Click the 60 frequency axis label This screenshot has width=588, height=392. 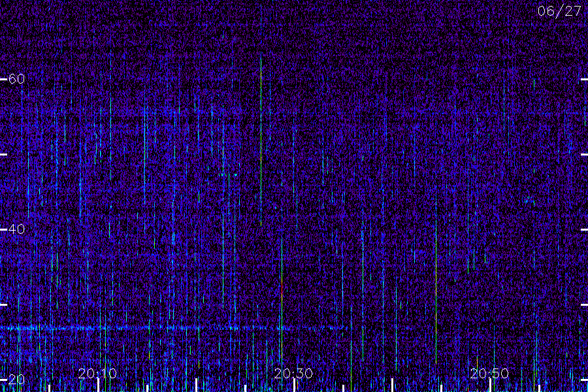[x=16, y=79]
